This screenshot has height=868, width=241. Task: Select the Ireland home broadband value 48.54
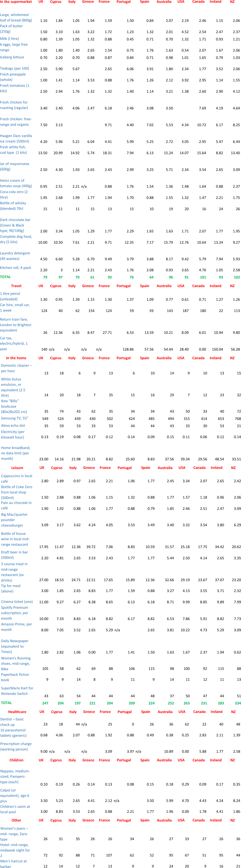[x=219, y=459]
